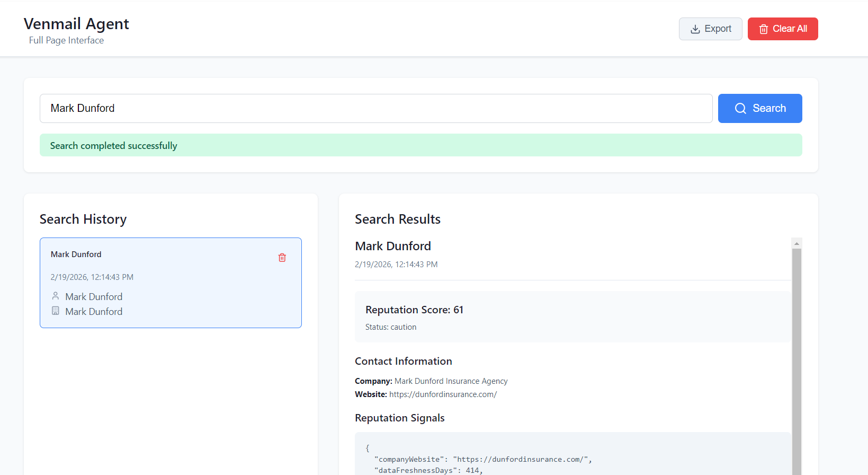The width and height of the screenshot is (868, 475).
Task: Run the query with the Search button
Action: tap(760, 108)
